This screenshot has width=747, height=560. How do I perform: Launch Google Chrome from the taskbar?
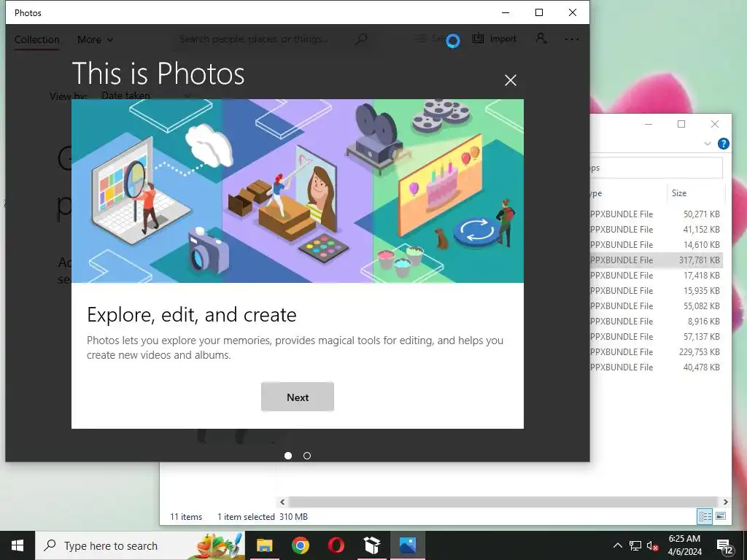click(x=300, y=545)
